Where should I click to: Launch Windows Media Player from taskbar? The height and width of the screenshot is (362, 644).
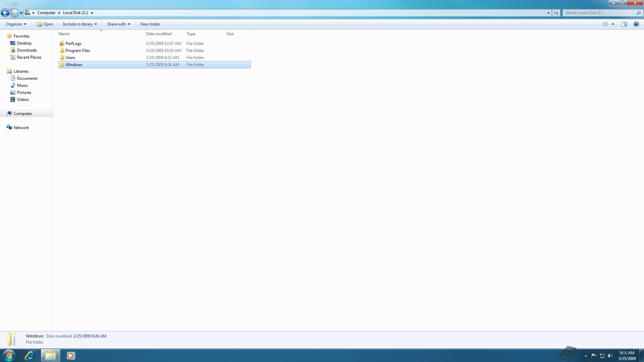71,355
